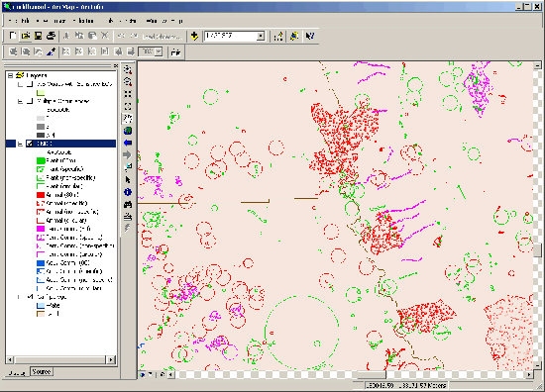Open the Find binoculars tool
Viewport: 545px width, 392px height.
pos(128,205)
